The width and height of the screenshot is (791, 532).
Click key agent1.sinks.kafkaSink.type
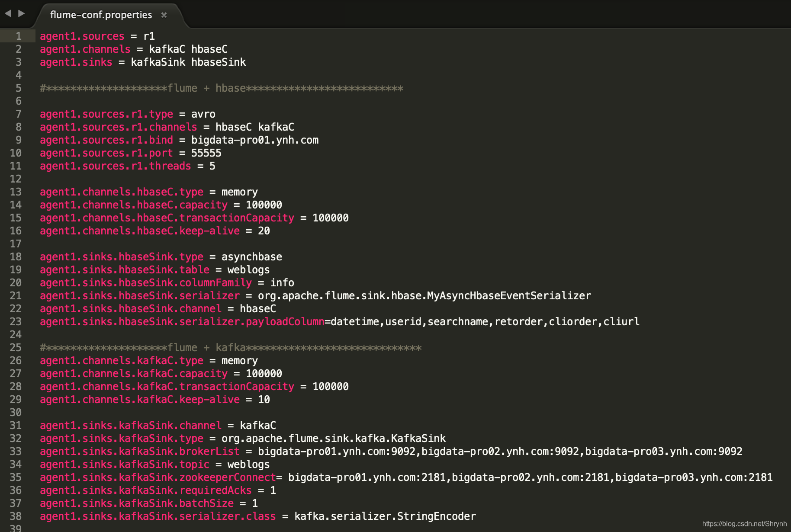pyautogui.click(x=122, y=438)
